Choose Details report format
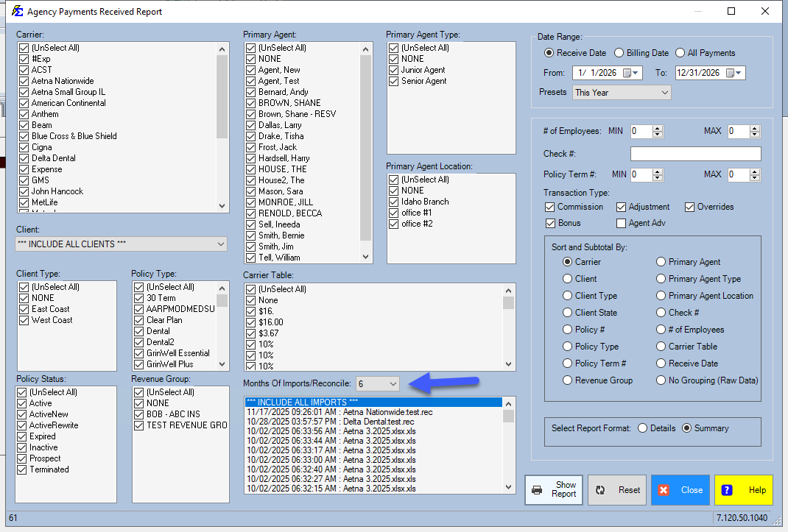Image resolution: width=788 pixels, height=532 pixels. pos(643,428)
